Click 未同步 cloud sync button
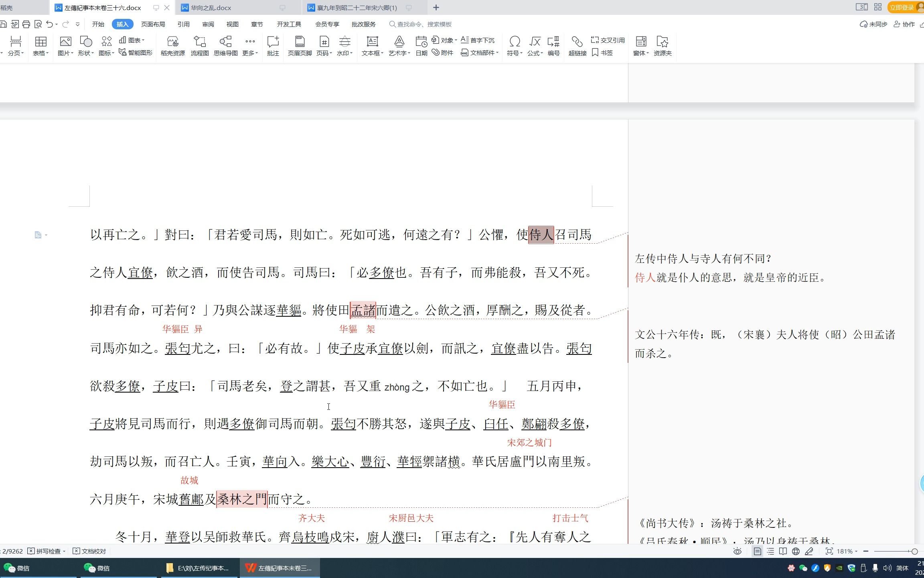This screenshot has height=578, width=924. tap(874, 24)
